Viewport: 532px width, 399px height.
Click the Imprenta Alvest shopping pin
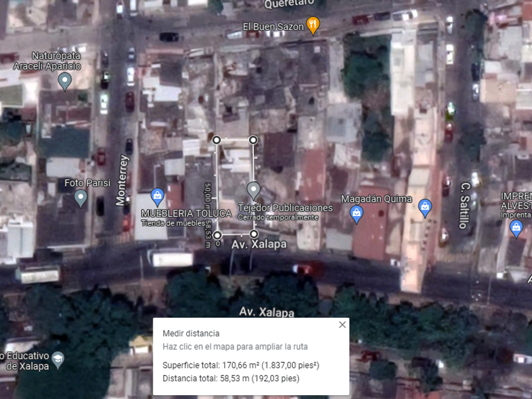[x=516, y=229]
